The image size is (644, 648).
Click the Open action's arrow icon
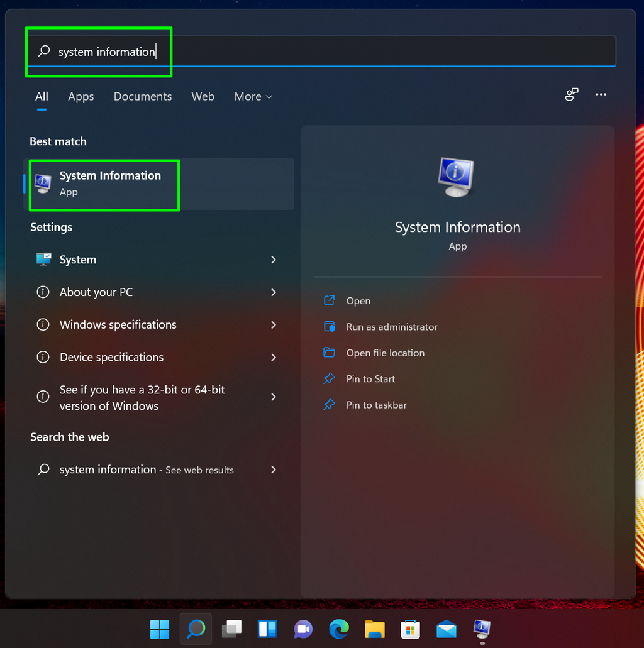pyautogui.click(x=330, y=300)
